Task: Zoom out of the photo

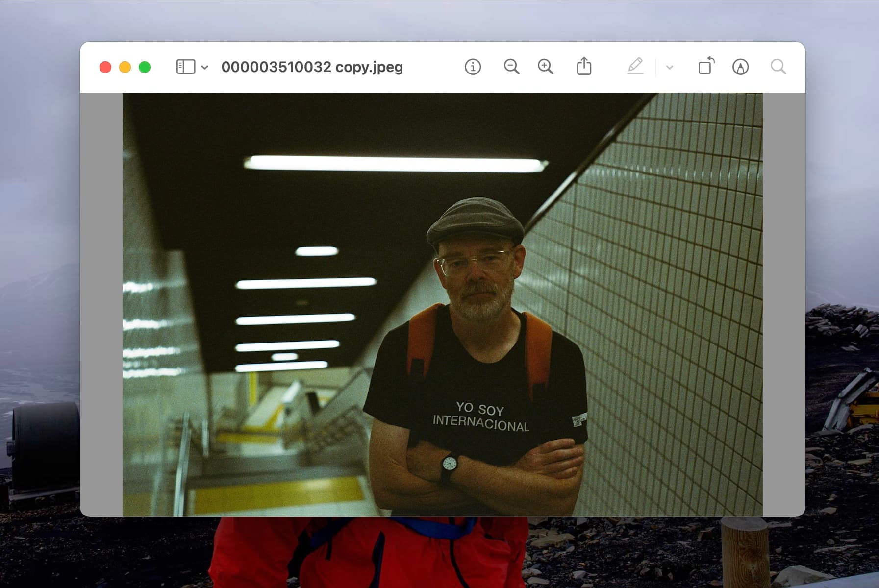Action: coord(511,67)
